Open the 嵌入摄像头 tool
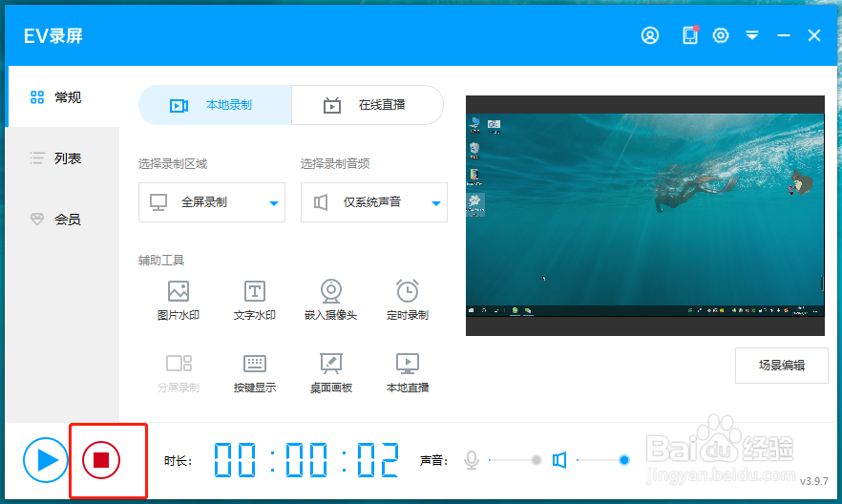The height and width of the screenshot is (504, 842). pyautogui.click(x=330, y=301)
